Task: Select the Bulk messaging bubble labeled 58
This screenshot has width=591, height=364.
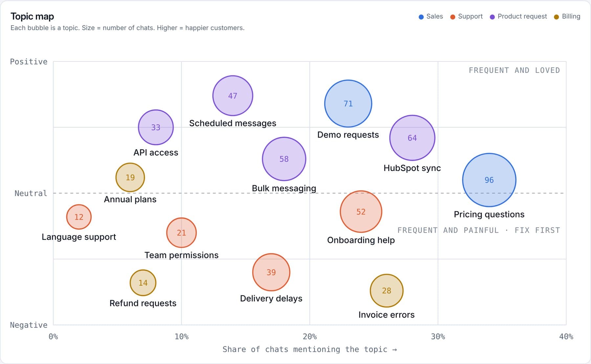Action: 284,159
